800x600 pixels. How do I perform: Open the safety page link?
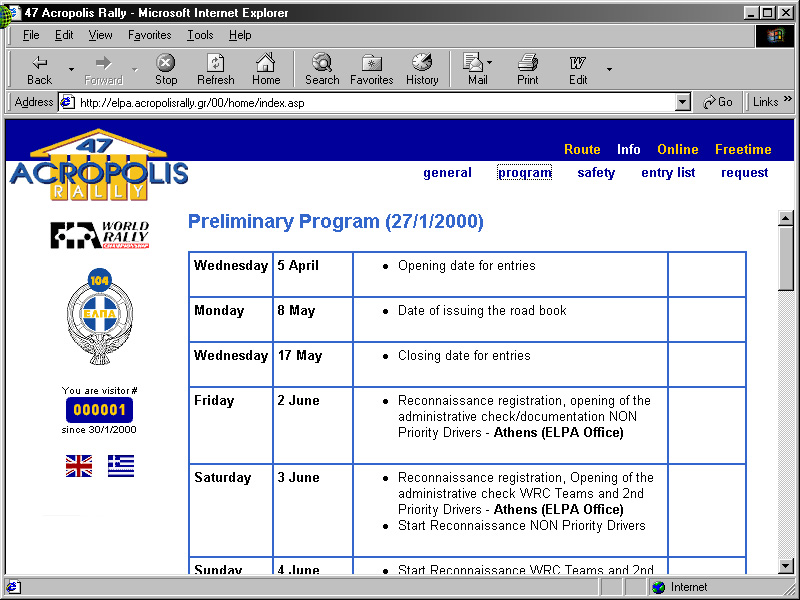(x=596, y=173)
